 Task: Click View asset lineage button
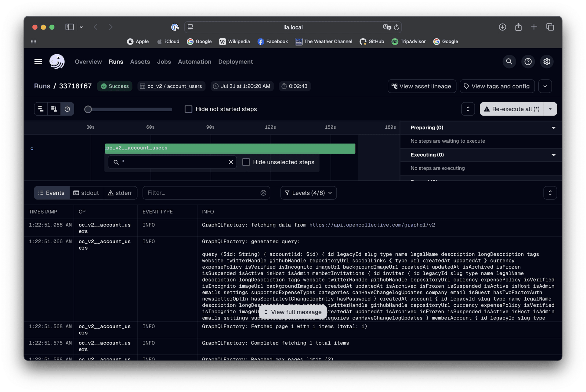point(421,86)
